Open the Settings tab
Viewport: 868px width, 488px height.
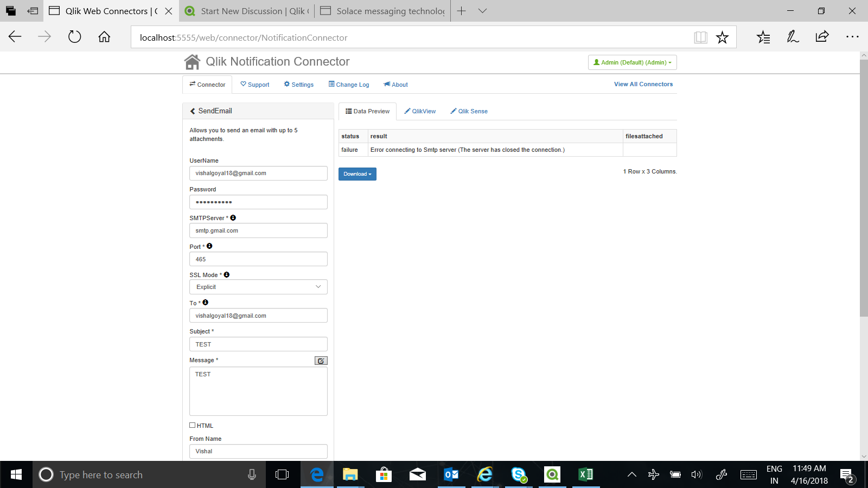299,85
